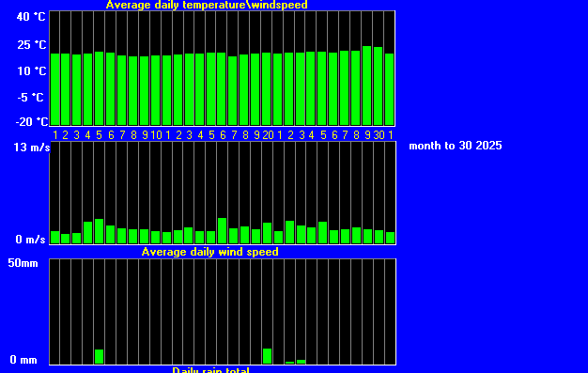Screen dimensions: 588x373
Task: Click the 50mm rain axis label
Action: (x=23, y=263)
